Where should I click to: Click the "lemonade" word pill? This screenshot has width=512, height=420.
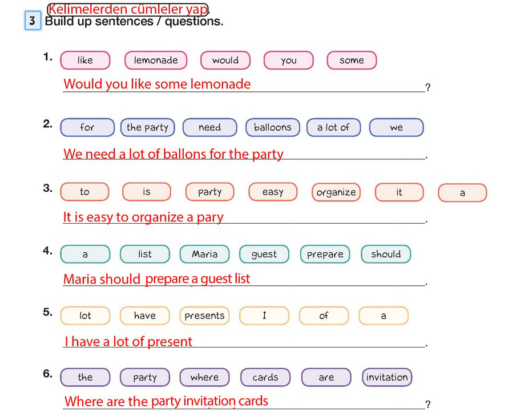(156, 60)
